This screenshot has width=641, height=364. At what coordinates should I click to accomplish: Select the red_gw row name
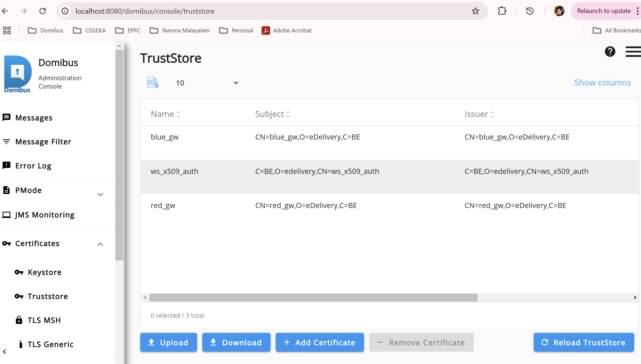click(163, 205)
